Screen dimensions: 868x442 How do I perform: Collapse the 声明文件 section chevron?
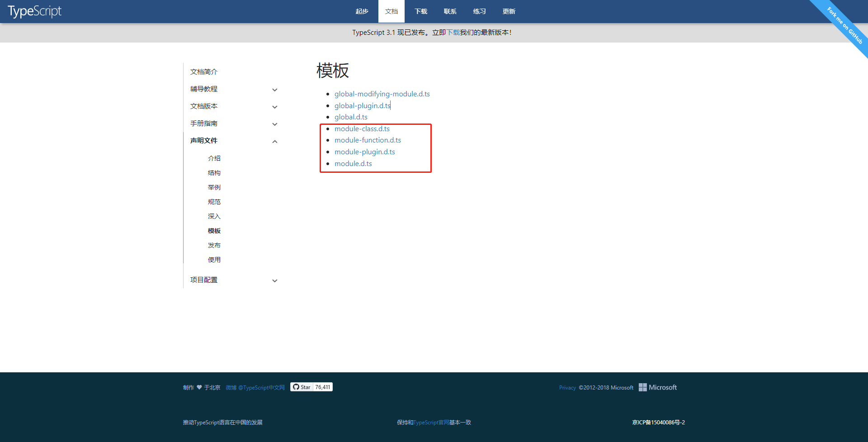pyautogui.click(x=274, y=141)
